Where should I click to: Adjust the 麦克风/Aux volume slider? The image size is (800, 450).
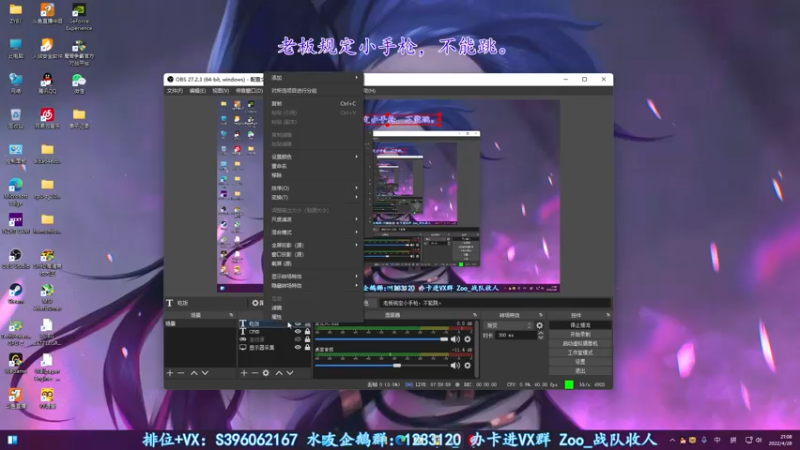(382, 339)
